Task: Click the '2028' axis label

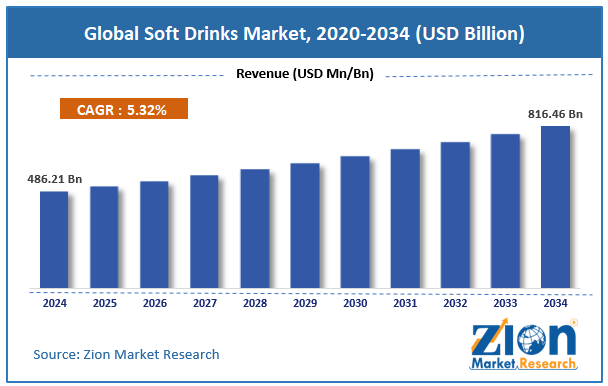Action: coord(255,303)
